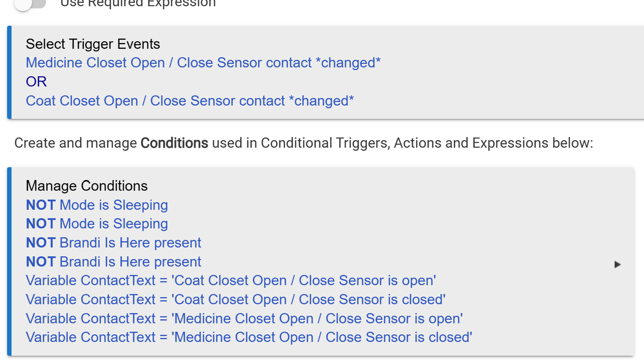Click the OR operator between triggers
644x361 pixels.
tap(36, 82)
